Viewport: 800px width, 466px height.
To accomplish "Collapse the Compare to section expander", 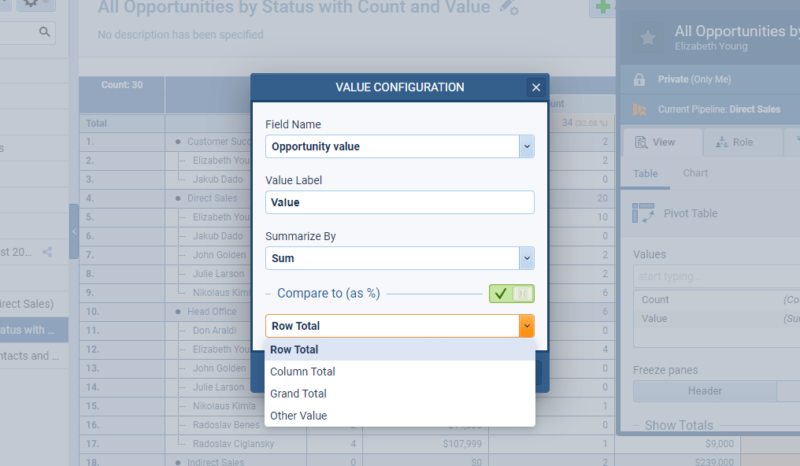I will coord(268,293).
